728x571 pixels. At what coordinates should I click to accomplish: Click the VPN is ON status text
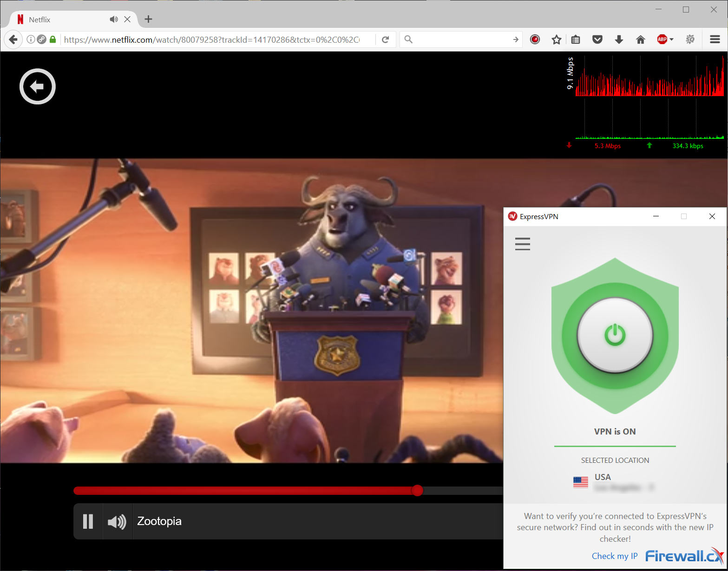pos(615,431)
